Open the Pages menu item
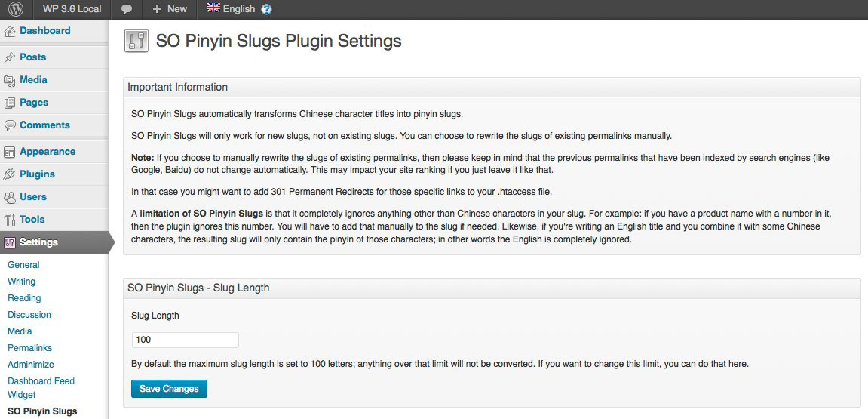 34,103
